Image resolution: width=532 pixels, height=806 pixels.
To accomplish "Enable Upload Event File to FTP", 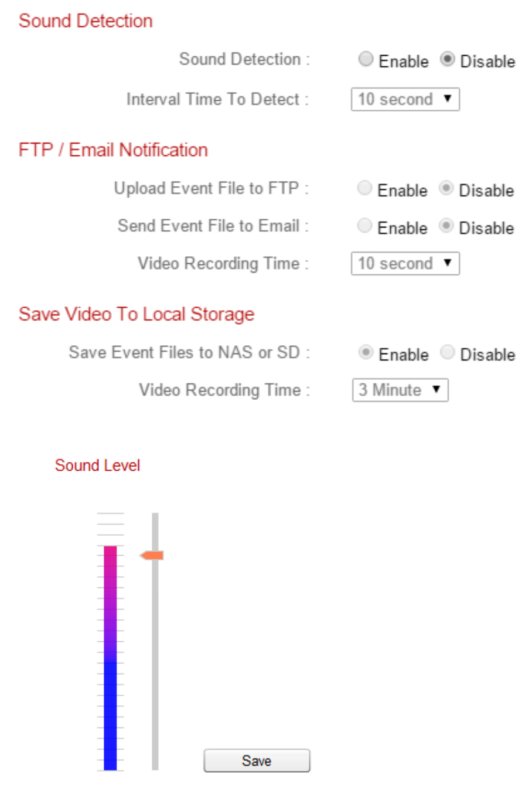I will (364, 188).
